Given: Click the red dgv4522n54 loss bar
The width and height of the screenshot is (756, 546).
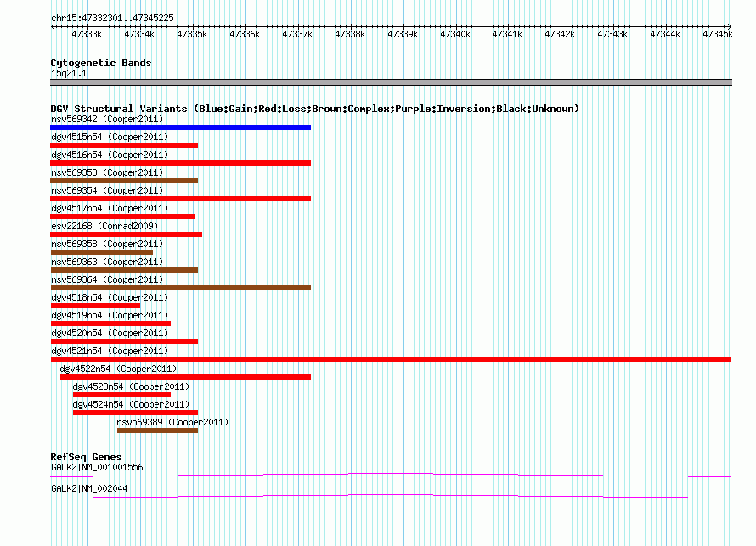Looking at the screenshot, I should pyautogui.click(x=186, y=377).
